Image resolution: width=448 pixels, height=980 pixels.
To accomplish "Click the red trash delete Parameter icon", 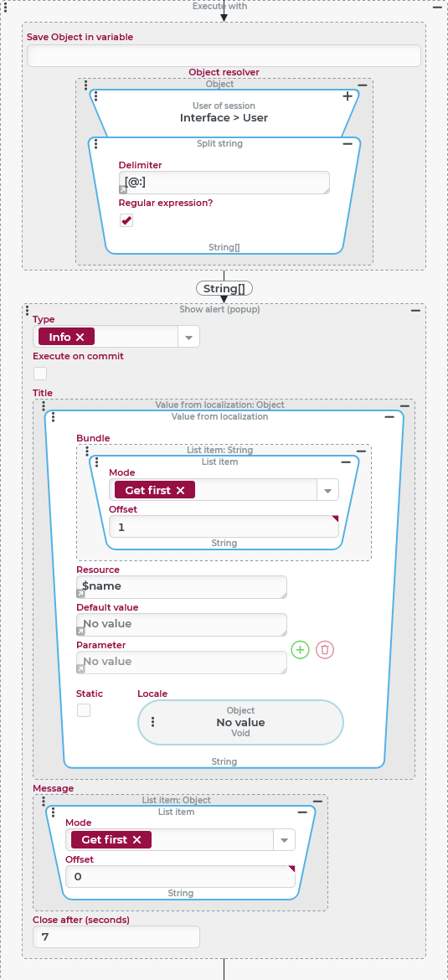I will click(325, 650).
